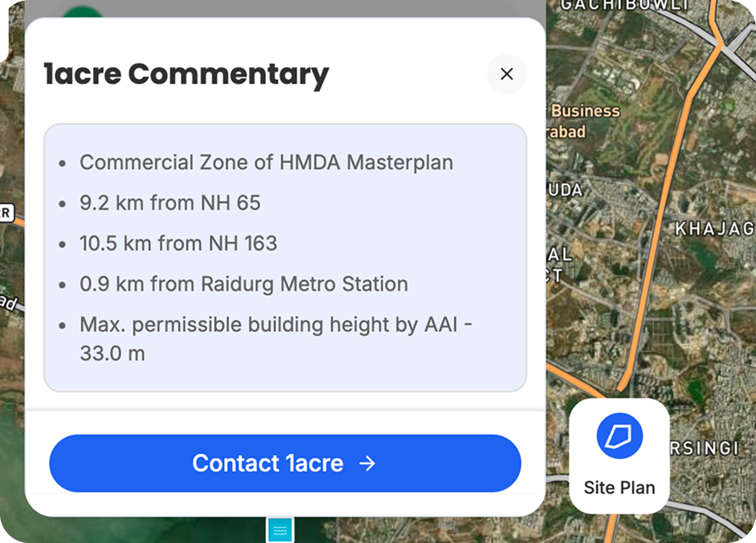Select the Commercial Zone of HMDA Masterplan line
This screenshot has height=543, width=756.
tap(266, 162)
